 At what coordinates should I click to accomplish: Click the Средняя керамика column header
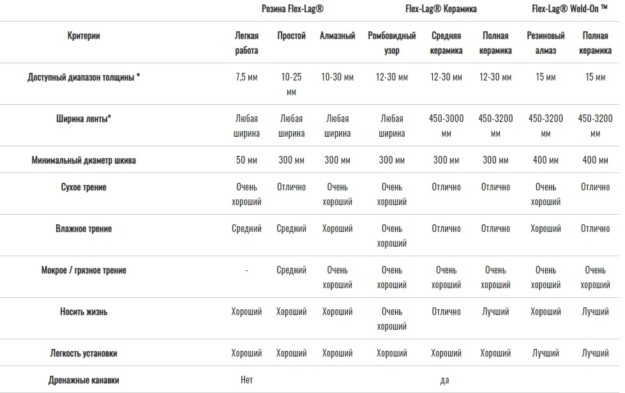pyautogui.click(x=446, y=43)
